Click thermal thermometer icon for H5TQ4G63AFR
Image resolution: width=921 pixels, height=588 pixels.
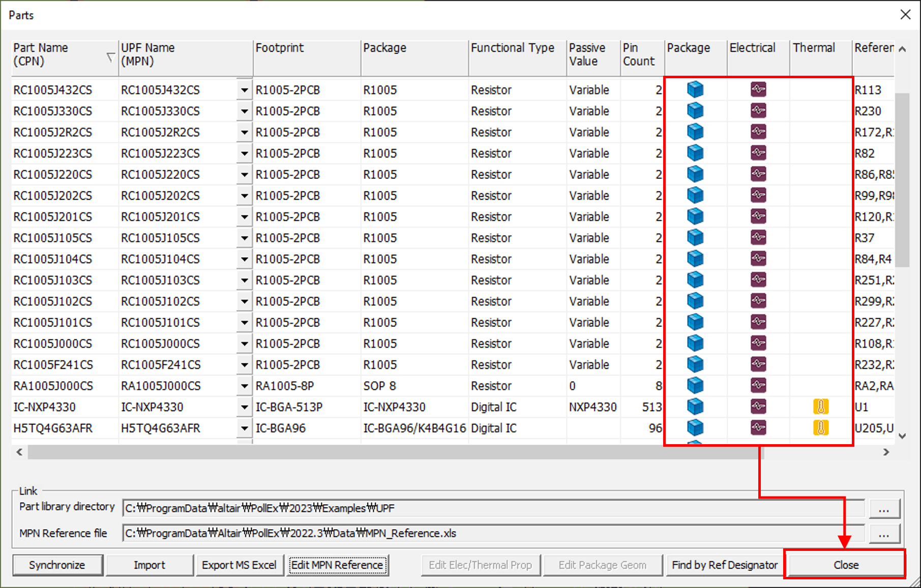820,428
